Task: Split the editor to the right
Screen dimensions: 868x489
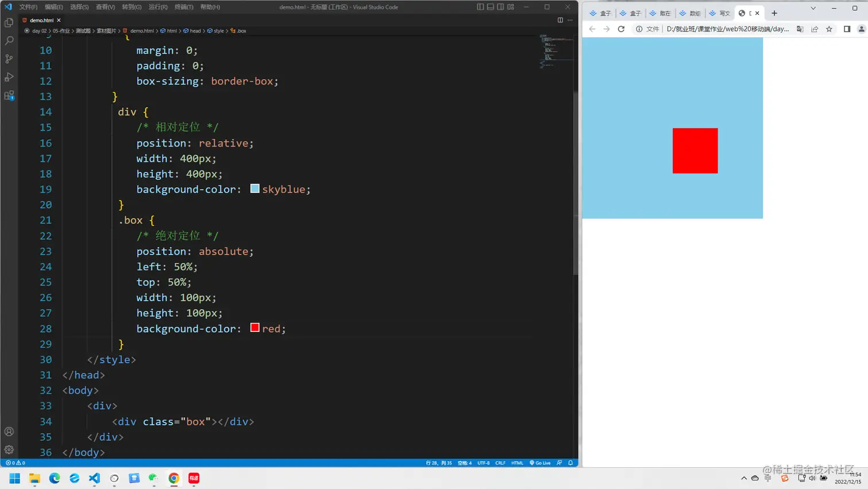Action: click(x=560, y=20)
